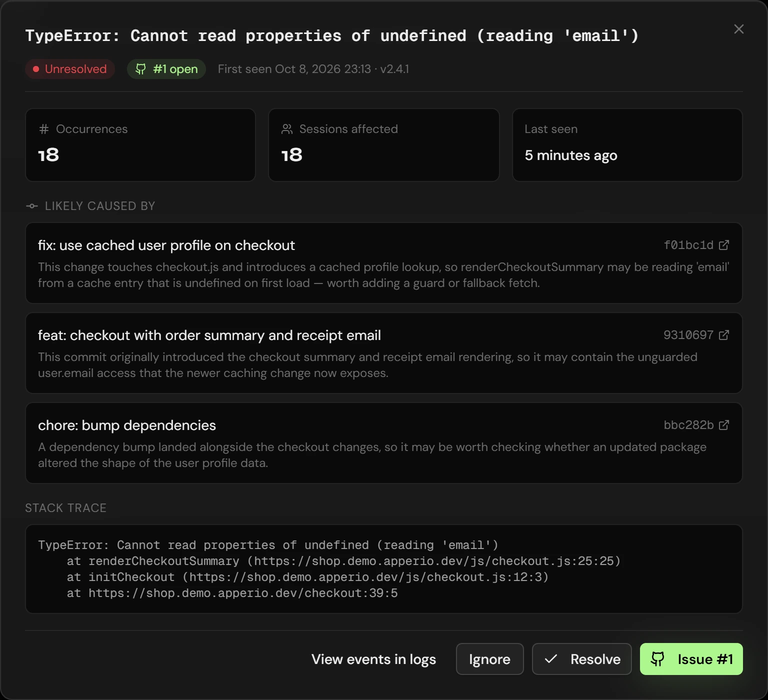Open the #1 open issue badge
Image resolution: width=768 pixels, height=700 pixels.
(166, 69)
